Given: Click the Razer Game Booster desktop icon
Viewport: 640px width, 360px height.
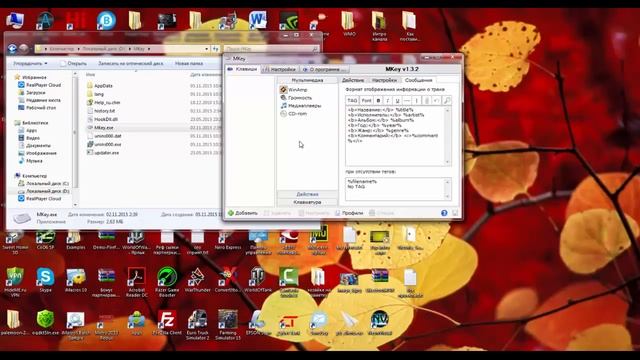Looking at the screenshot, I should coord(167,282).
